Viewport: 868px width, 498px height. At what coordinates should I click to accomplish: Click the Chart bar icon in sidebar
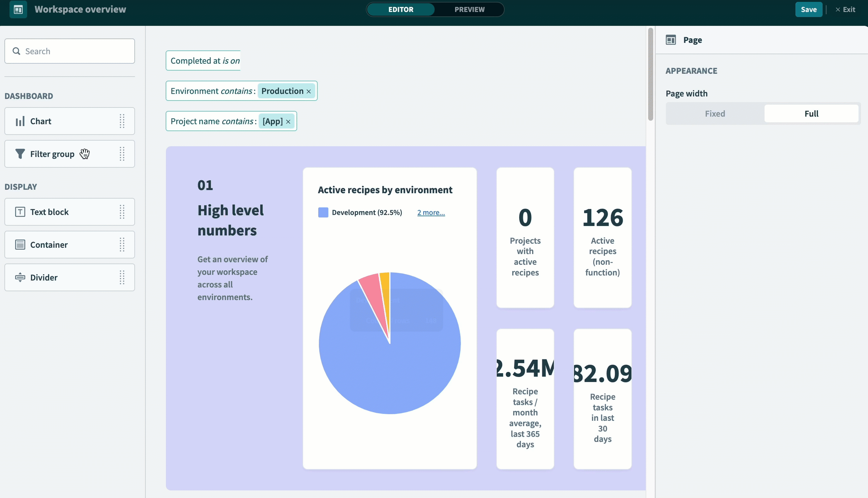[20, 121]
